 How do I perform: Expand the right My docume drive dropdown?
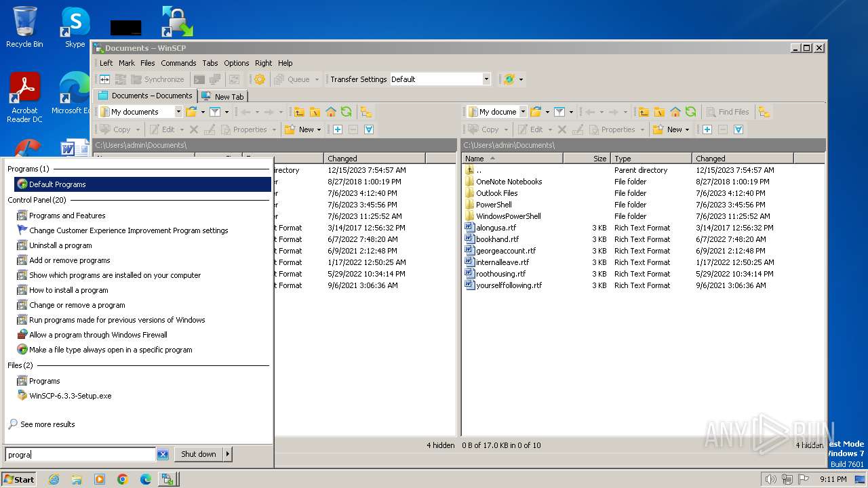click(523, 112)
